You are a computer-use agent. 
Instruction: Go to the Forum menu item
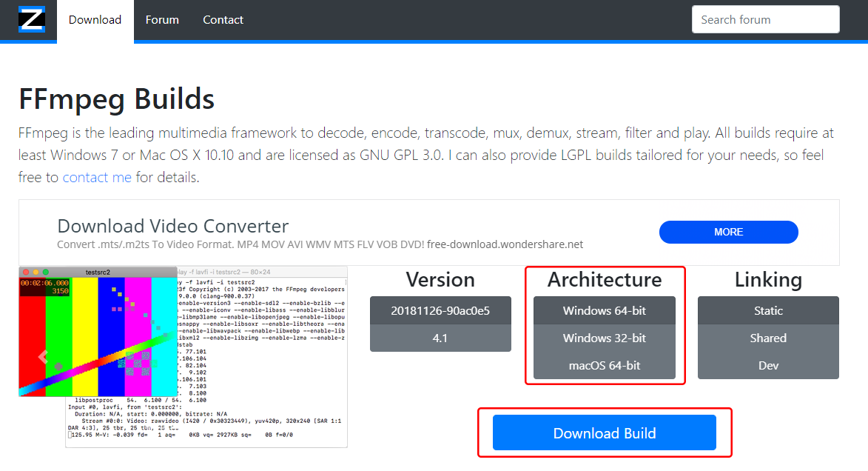point(162,20)
